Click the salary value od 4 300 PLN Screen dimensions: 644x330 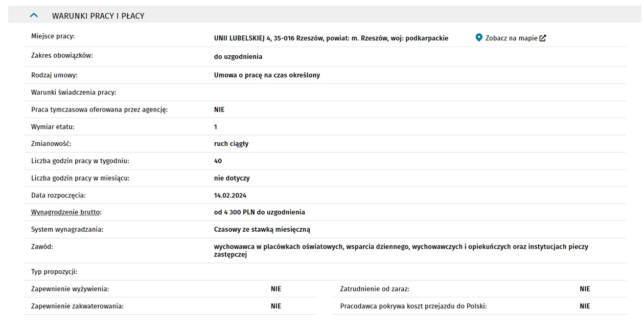coord(260,212)
